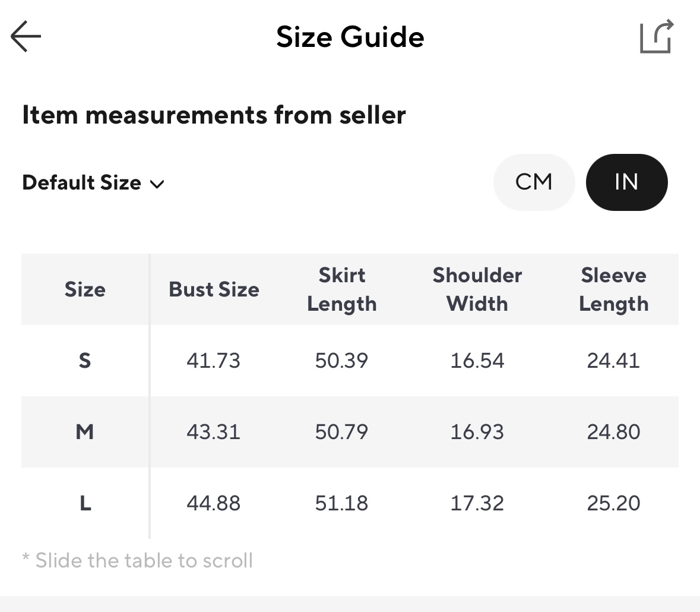The width and height of the screenshot is (700, 612).
Task: Tap the share icon
Action: (x=656, y=37)
